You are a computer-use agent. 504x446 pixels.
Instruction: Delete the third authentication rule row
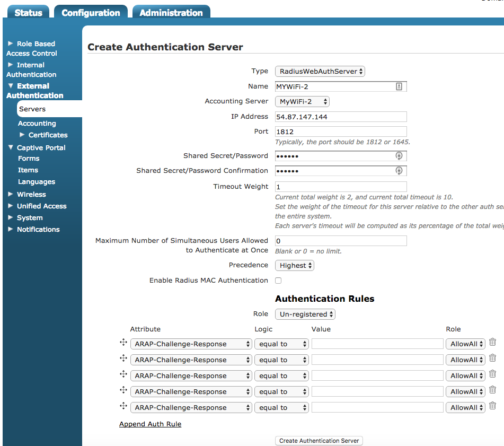click(x=492, y=374)
